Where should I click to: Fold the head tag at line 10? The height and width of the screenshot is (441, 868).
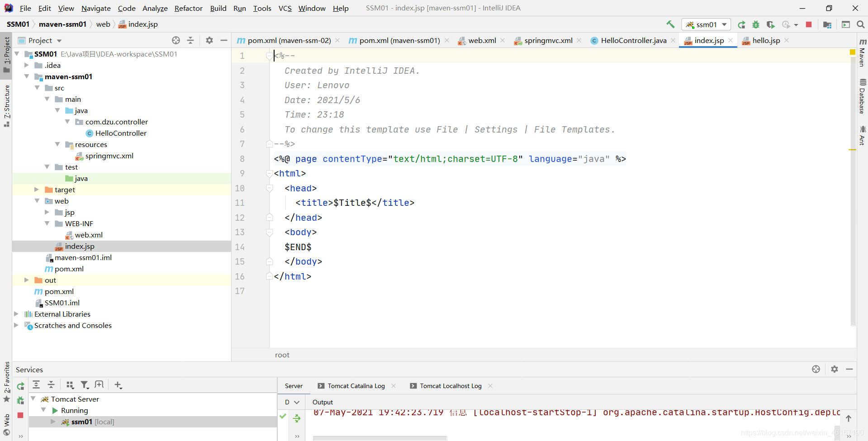click(x=270, y=188)
